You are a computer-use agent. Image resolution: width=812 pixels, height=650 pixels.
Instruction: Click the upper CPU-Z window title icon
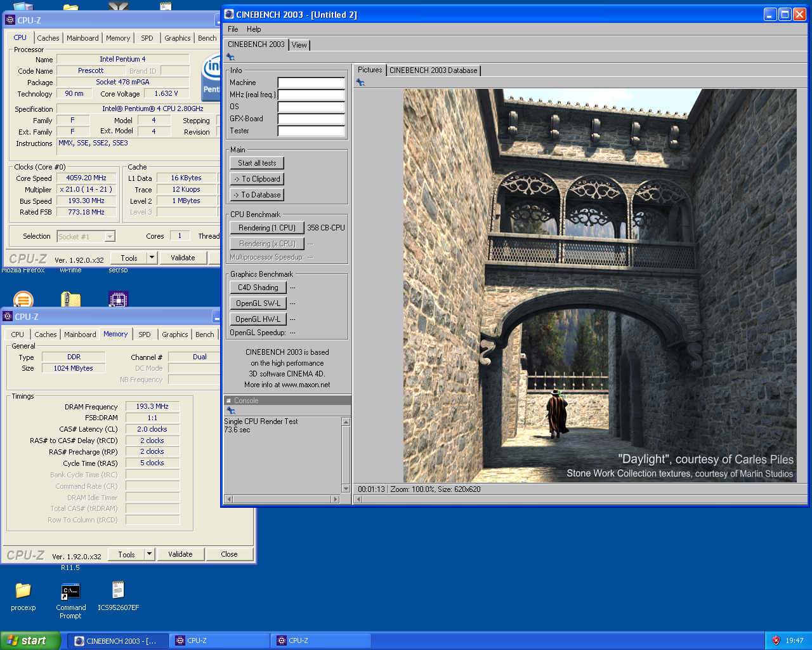10,20
